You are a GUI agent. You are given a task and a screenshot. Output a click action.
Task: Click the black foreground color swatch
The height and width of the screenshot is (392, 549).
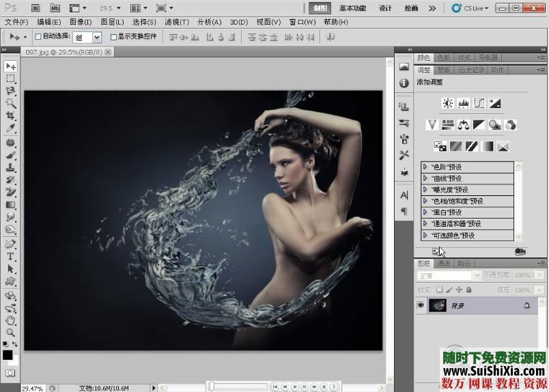8,355
